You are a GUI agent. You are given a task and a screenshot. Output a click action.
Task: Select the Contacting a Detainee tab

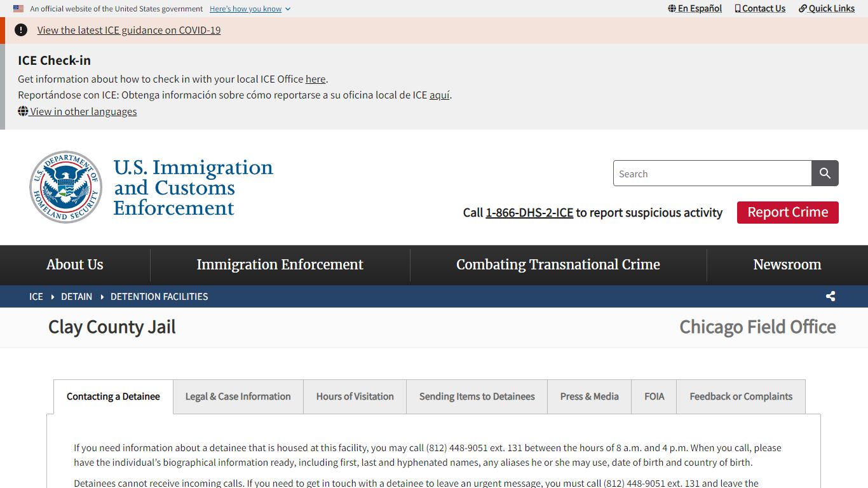(113, 396)
